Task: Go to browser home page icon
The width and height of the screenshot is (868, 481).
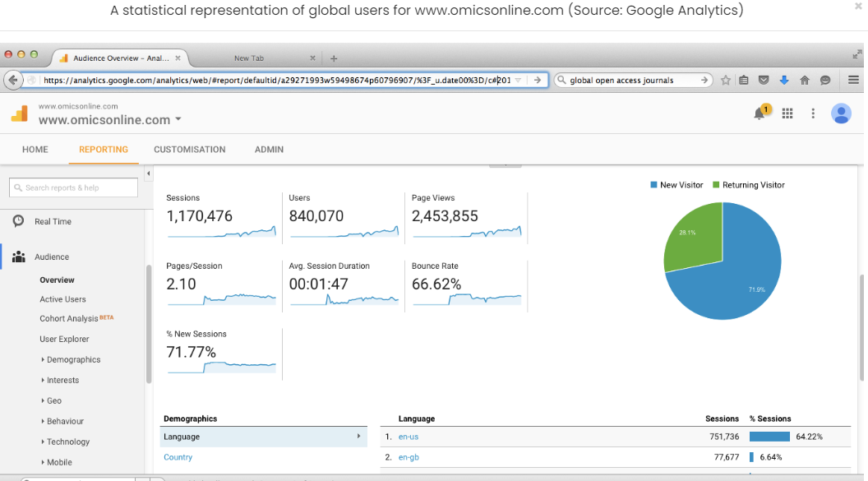Action: (805, 81)
